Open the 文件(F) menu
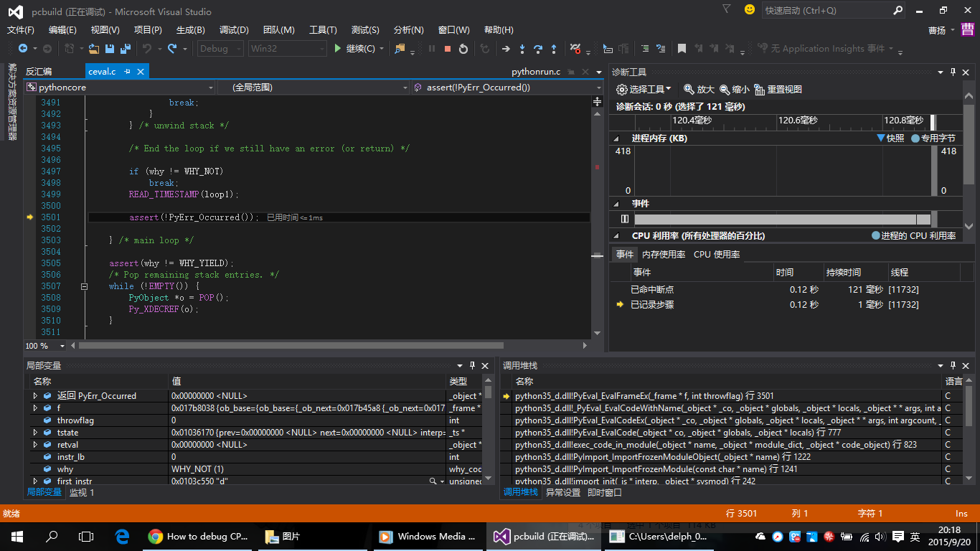 [x=21, y=30]
